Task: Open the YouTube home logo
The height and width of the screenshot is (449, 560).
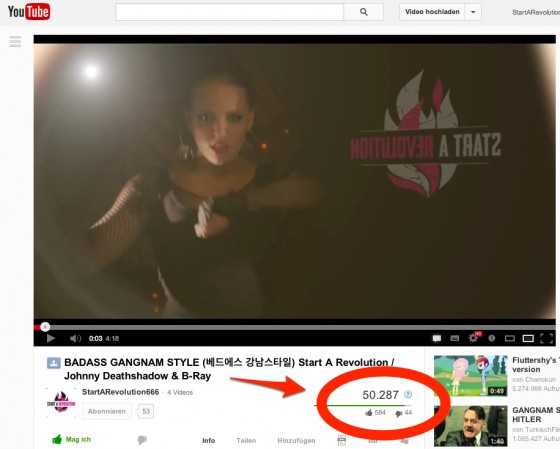Action: (x=29, y=12)
